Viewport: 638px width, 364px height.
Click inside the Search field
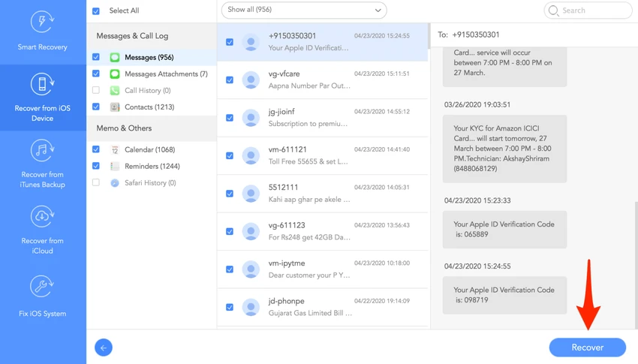click(x=588, y=11)
